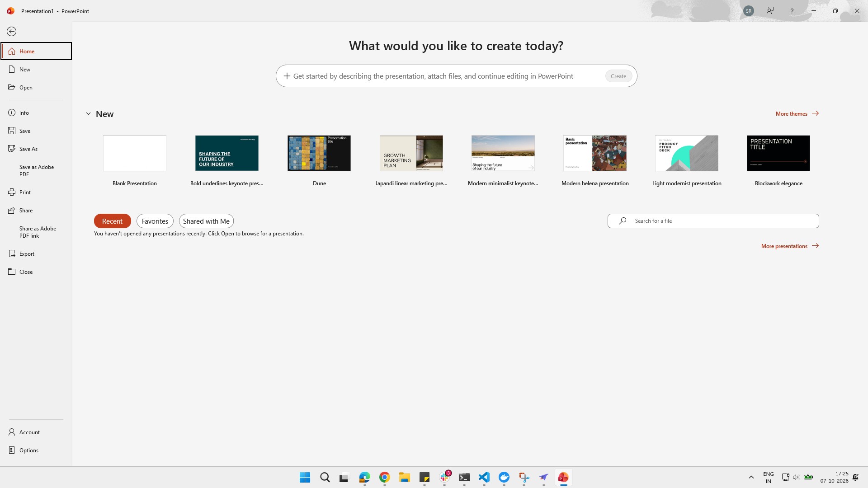Select Share in the sidebar
Image resolution: width=868 pixels, height=488 pixels.
[x=36, y=210]
